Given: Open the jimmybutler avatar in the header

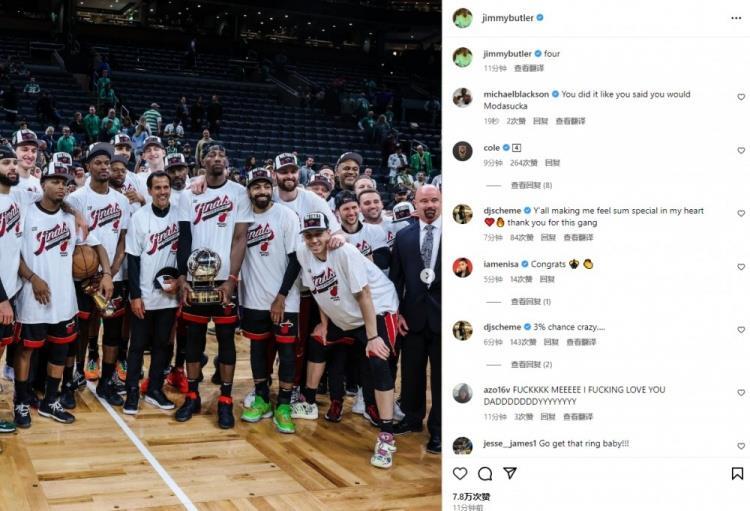Looking at the screenshot, I should click(x=463, y=18).
